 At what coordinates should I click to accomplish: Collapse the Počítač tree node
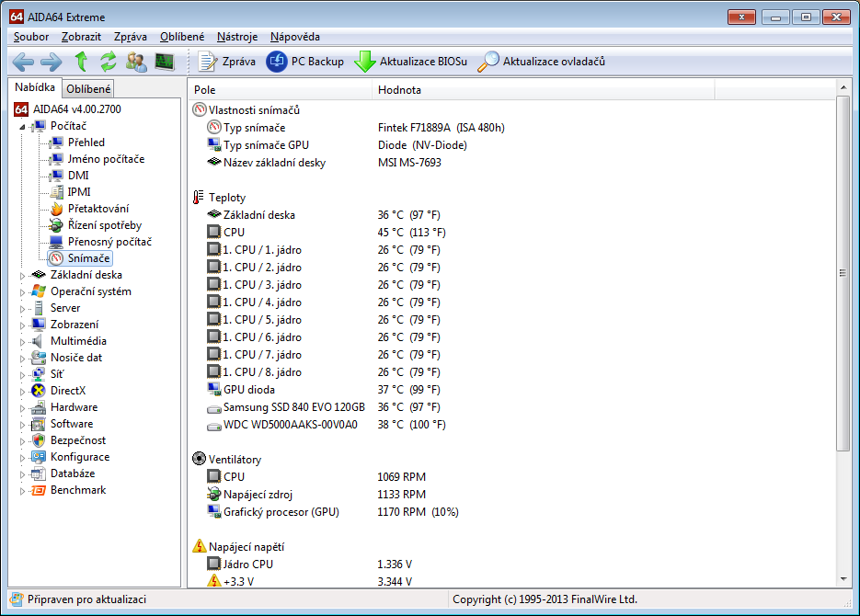(x=22, y=127)
